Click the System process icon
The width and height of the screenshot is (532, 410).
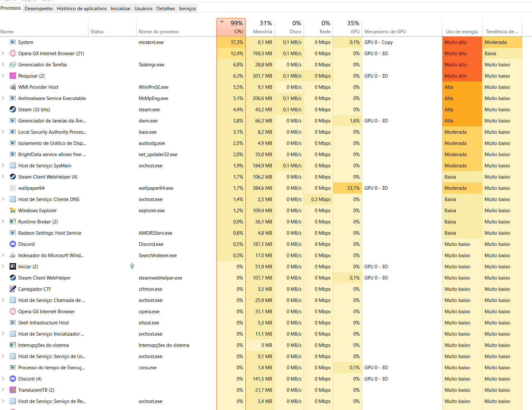(13, 42)
